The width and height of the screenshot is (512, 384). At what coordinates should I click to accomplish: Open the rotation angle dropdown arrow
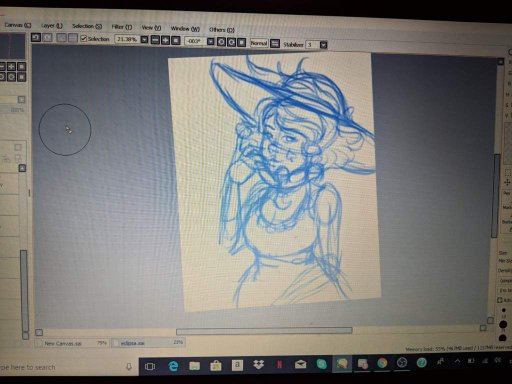click(211, 41)
